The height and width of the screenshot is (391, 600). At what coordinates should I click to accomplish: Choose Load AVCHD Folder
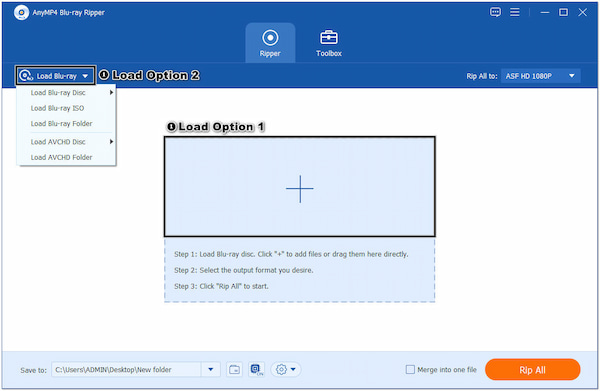click(67, 157)
